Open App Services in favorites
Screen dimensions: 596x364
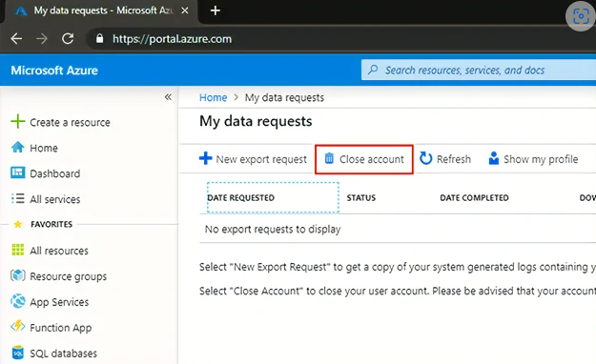[50, 302]
